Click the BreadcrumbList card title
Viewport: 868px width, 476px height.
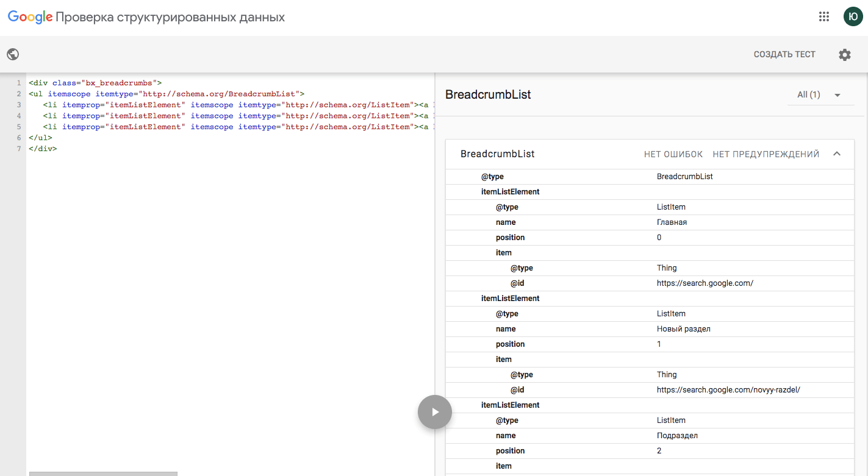(497, 154)
